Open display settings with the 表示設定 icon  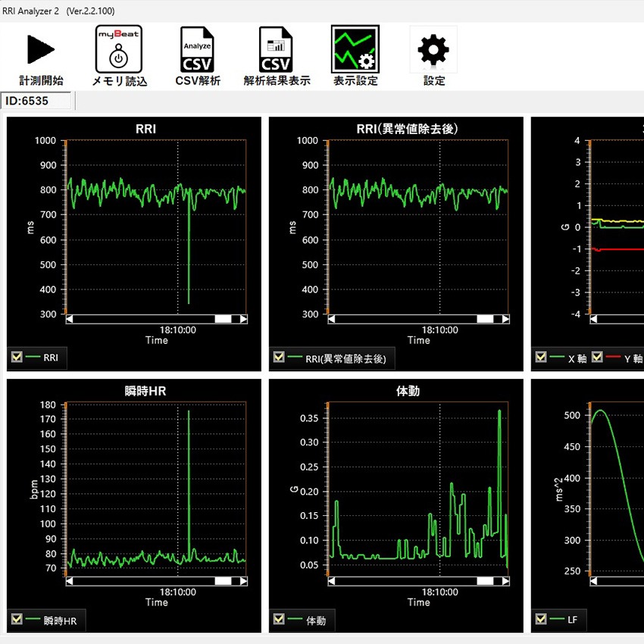355,48
